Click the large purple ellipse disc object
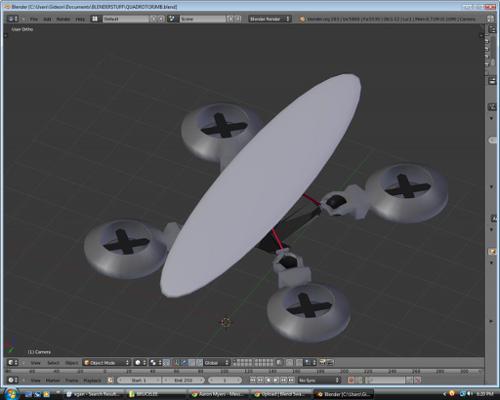500x400 pixels. coord(261,185)
